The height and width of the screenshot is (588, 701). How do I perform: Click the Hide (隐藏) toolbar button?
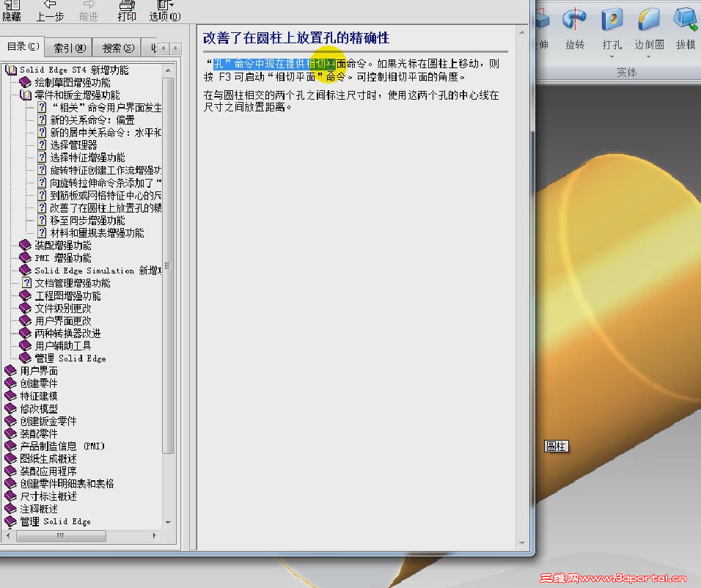tap(12, 11)
